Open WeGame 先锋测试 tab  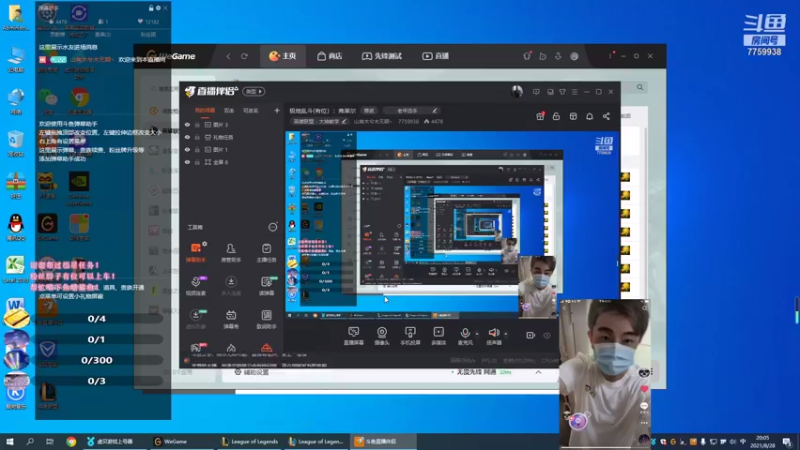(x=382, y=56)
